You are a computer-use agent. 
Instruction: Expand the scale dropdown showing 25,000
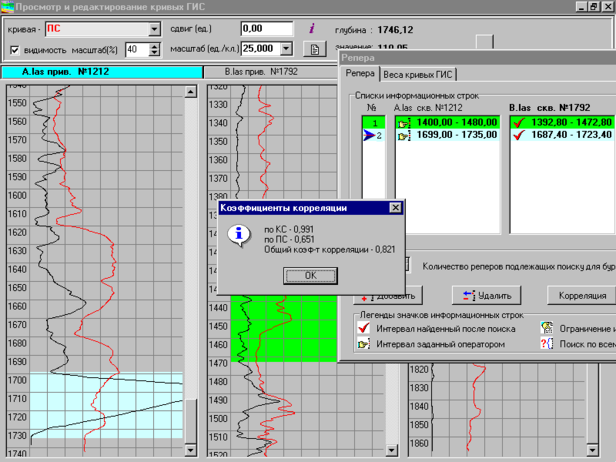click(286, 49)
